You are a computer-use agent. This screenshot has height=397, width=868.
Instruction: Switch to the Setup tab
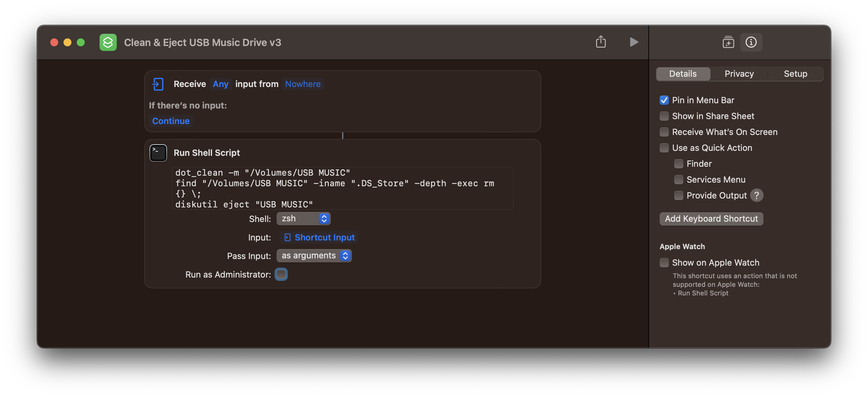(795, 74)
